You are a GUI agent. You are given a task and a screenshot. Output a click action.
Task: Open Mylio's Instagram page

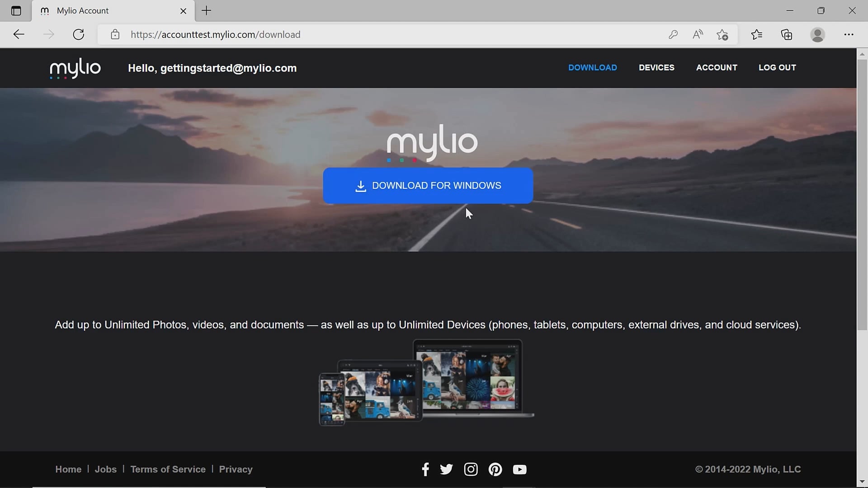coord(471,469)
